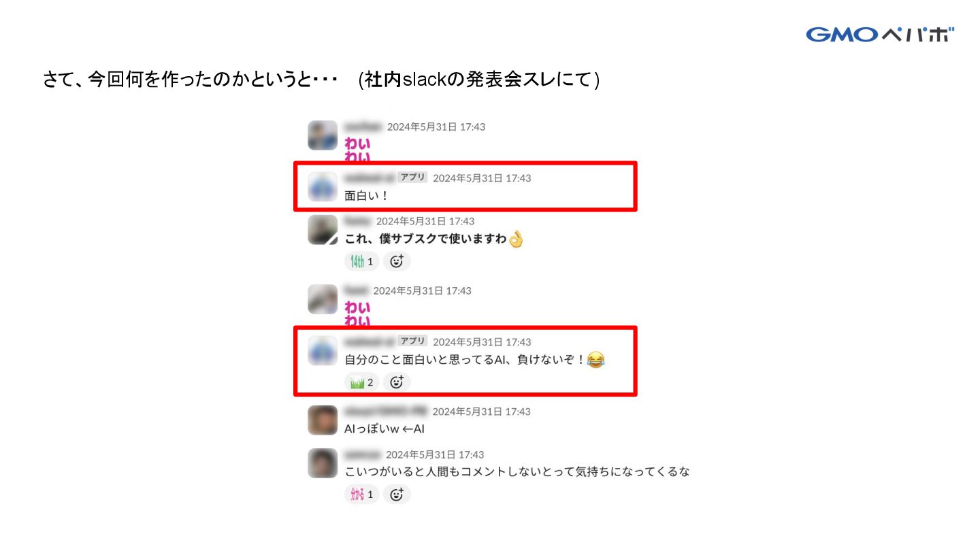The width and height of the screenshot is (980, 551).
Task: Toggle the grass reaction with count 2
Action: tap(361, 382)
